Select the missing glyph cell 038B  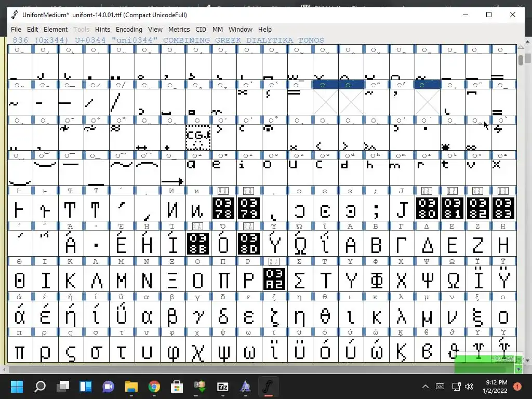click(198, 243)
